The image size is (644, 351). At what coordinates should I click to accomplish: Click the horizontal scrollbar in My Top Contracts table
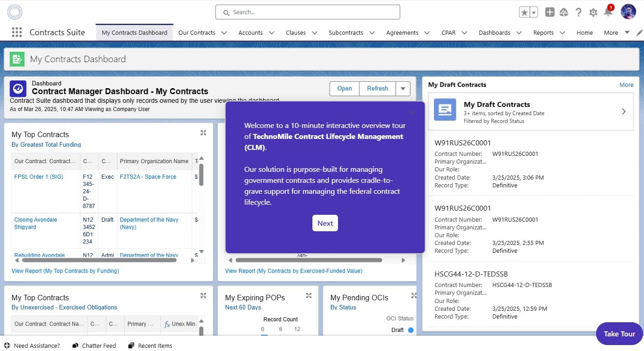tap(99, 260)
